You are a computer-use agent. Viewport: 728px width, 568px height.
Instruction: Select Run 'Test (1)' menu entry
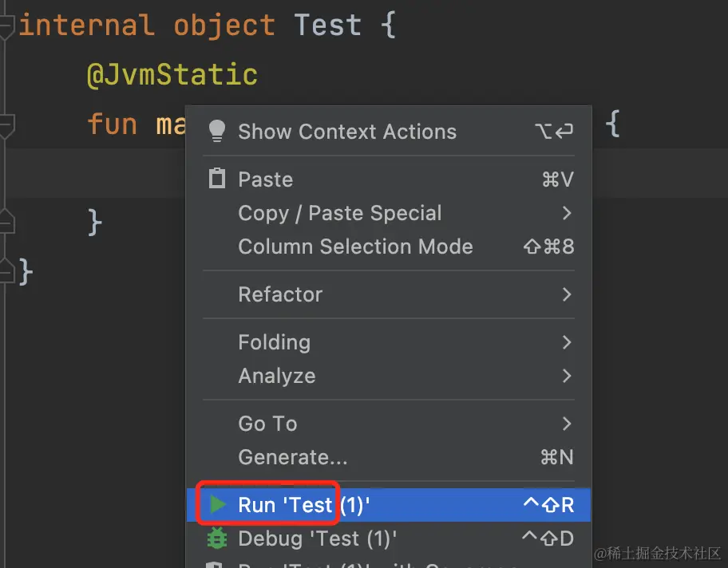(389, 504)
